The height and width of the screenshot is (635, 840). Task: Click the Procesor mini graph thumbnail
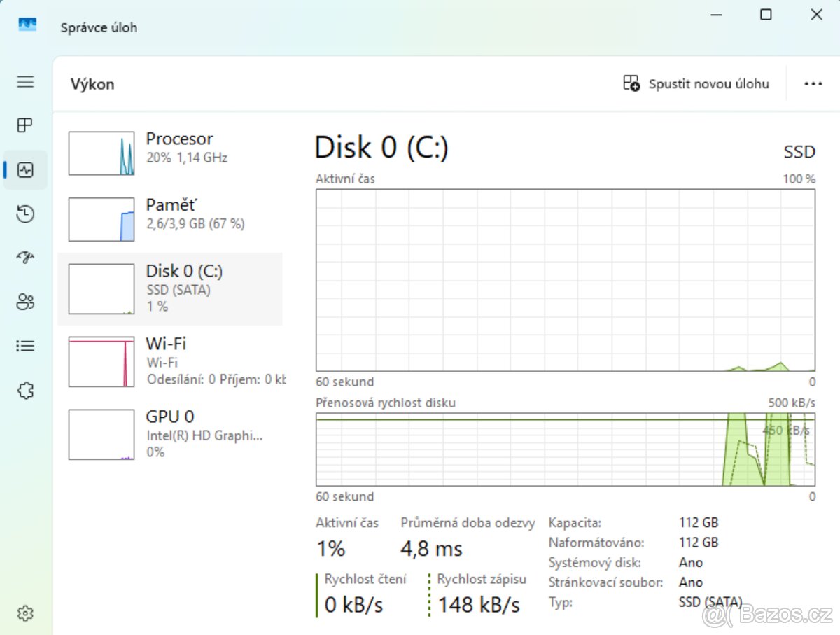(101, 153)
